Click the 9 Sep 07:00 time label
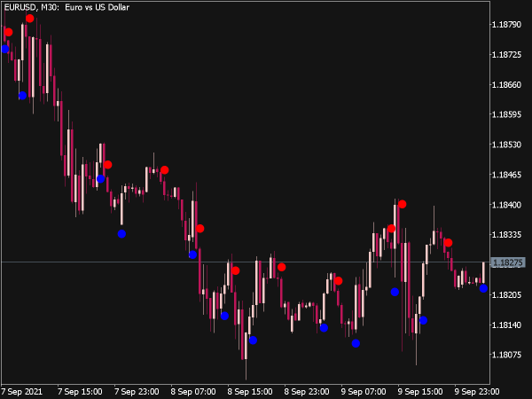The width and height of the screenshot is (532, 399). coord(364,392)
